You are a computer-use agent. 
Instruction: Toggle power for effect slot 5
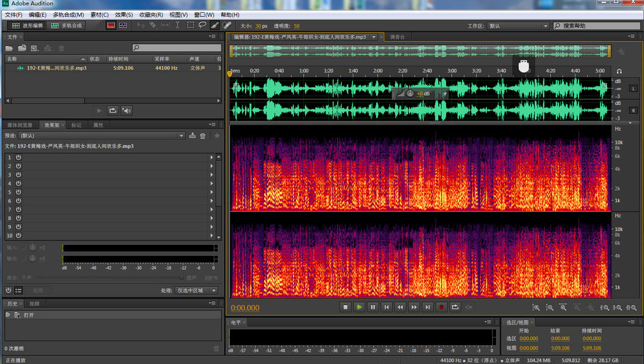[18, 192]
